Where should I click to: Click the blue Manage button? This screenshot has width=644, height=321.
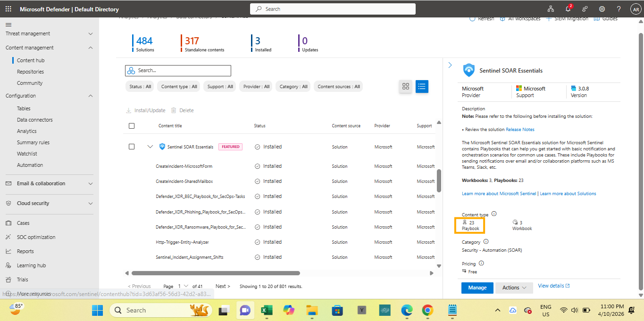click(477, 288)
